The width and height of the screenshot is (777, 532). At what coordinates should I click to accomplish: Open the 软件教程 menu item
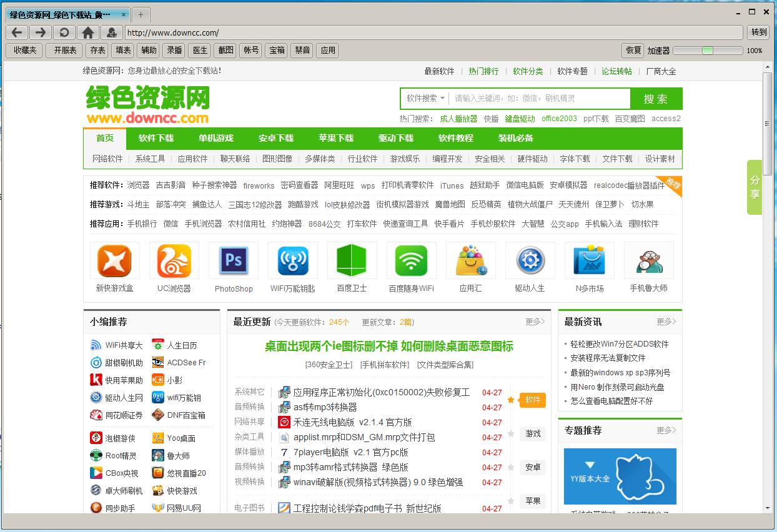pyautogui.click(x=455, y=138)
